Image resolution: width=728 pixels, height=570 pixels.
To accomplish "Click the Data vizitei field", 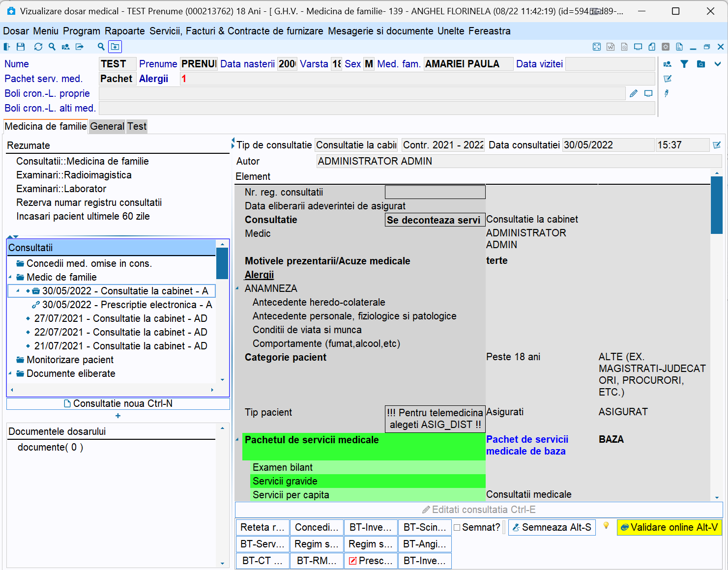I will pyautogui.click(x=610, y=64).
